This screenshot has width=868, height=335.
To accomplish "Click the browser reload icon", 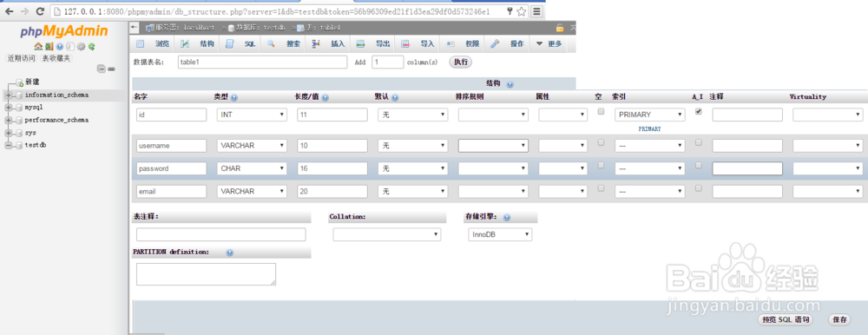I will [x=40, y=11].
